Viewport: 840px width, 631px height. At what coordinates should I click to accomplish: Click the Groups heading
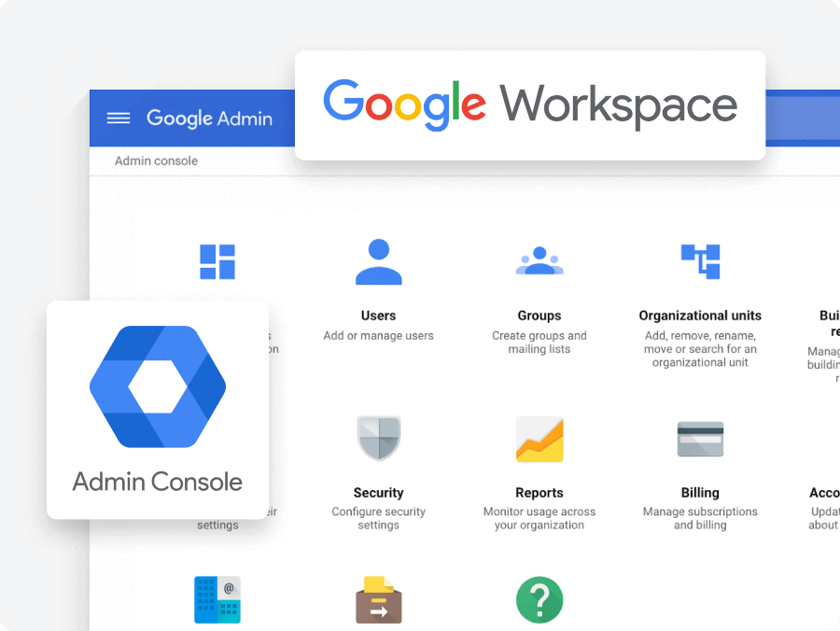(x=539, y=315)
